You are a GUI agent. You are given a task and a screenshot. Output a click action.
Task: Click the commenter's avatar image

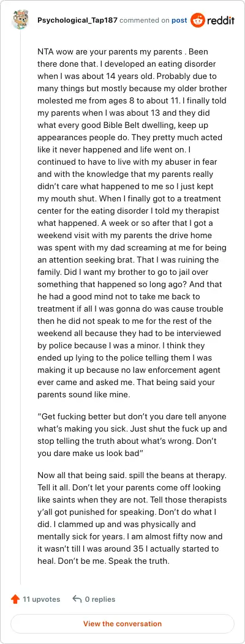click(21, 20)
